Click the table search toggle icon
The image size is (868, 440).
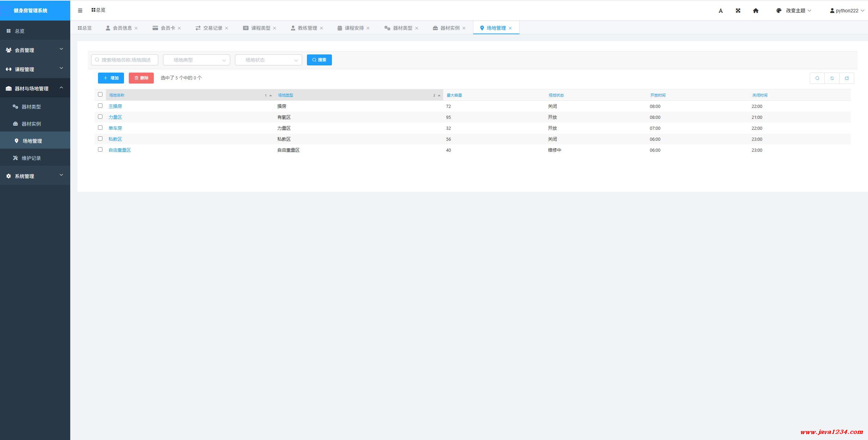(x=817, y=78)
